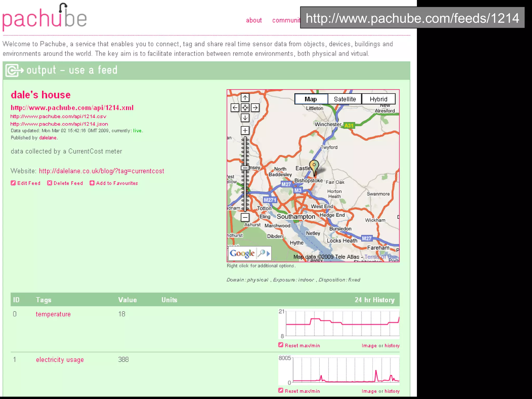Viewport: 532px width, 399px height.
Task: Click the Google logo on the map
Action: [242, 253]
